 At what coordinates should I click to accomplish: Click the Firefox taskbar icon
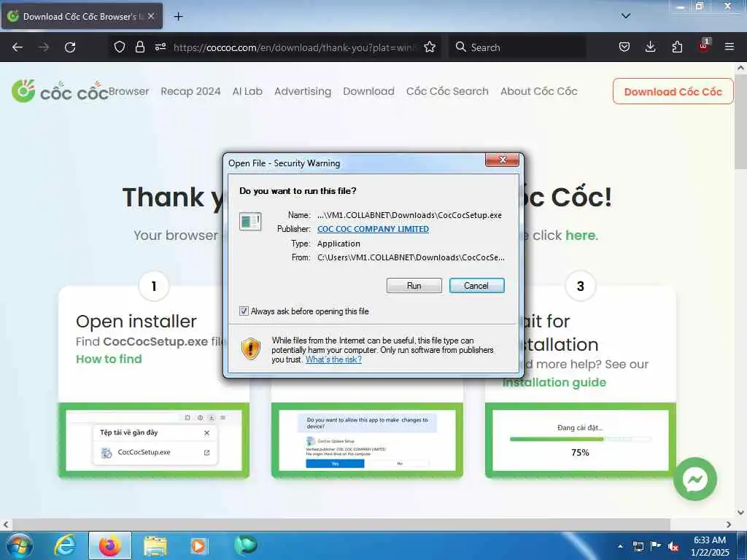click(x=110, y=545)
